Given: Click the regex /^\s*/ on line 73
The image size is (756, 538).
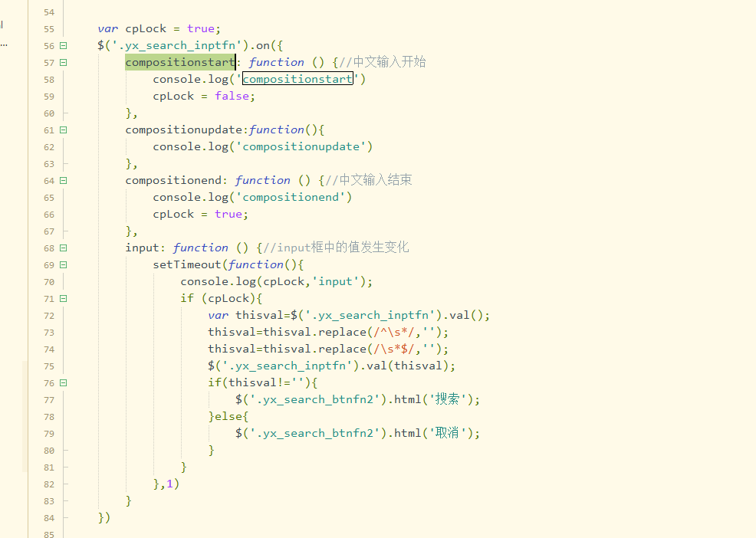Looking at the screenshot, I should pyautogui.click(x=394, y=333).
